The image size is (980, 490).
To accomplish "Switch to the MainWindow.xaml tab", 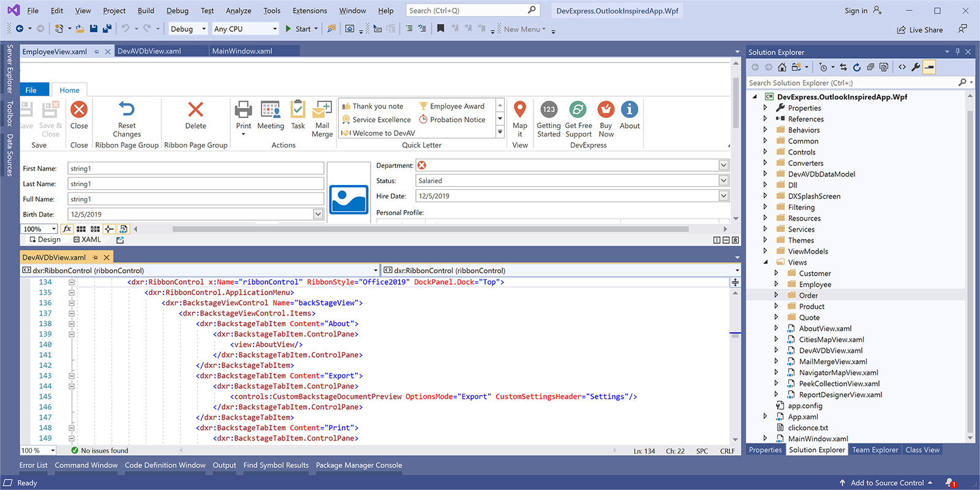I will pos(242,51).
